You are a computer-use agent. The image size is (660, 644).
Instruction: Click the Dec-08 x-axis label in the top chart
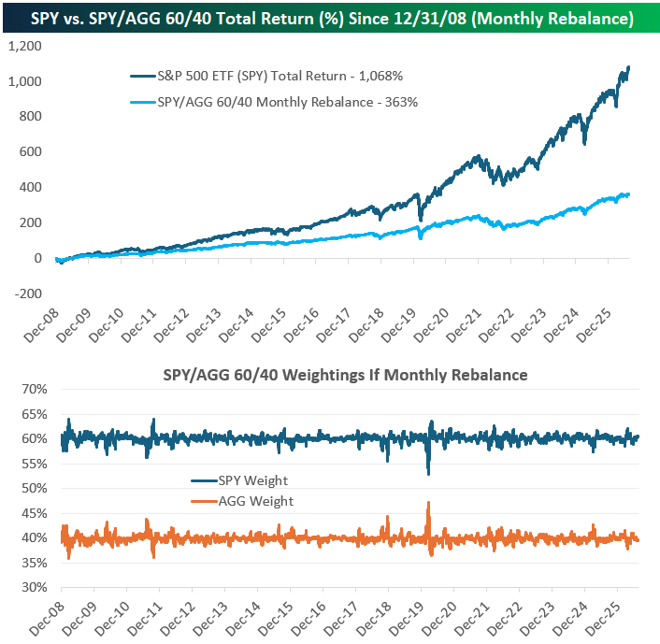pyautogui.click(x=41, y=325)
